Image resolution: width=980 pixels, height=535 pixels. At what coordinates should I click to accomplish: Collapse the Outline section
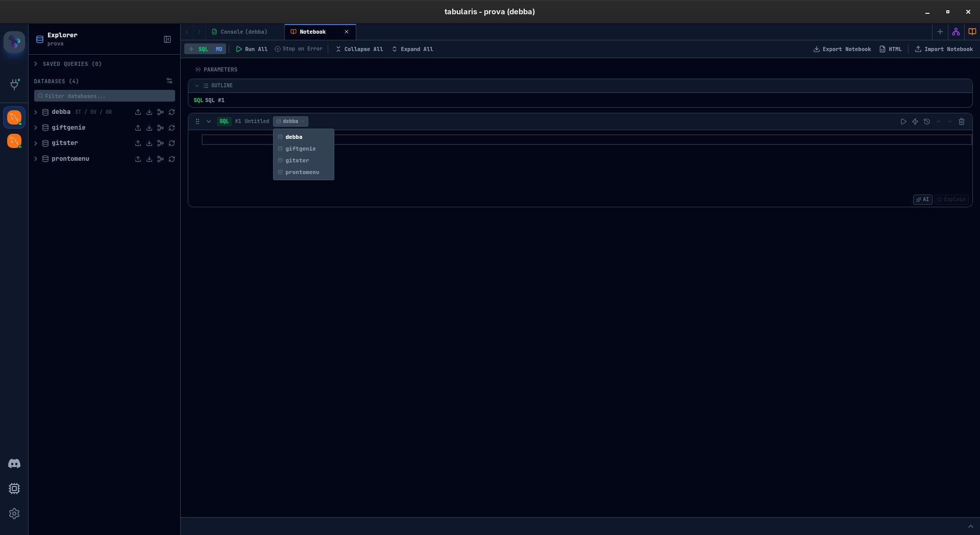(x=197, y=86)
